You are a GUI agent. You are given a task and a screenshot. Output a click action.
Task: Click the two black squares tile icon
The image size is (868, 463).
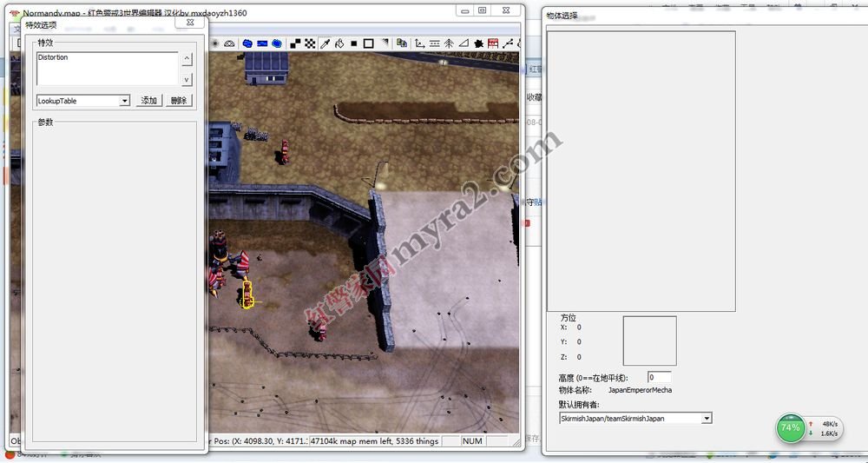pyautogui.click(x=296, y=43)
